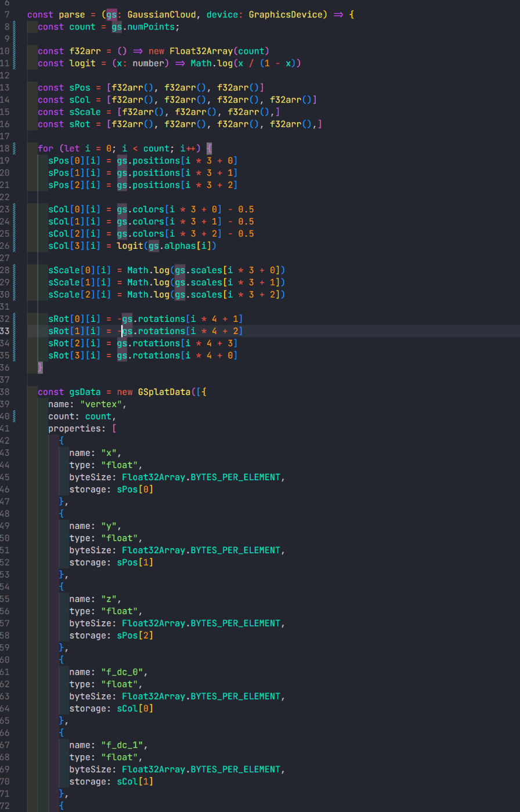Image resolution: width=520 pixels, height=812 pixels.
Task: Click the logit call on line 26
Action: click(x=130, y=246)
